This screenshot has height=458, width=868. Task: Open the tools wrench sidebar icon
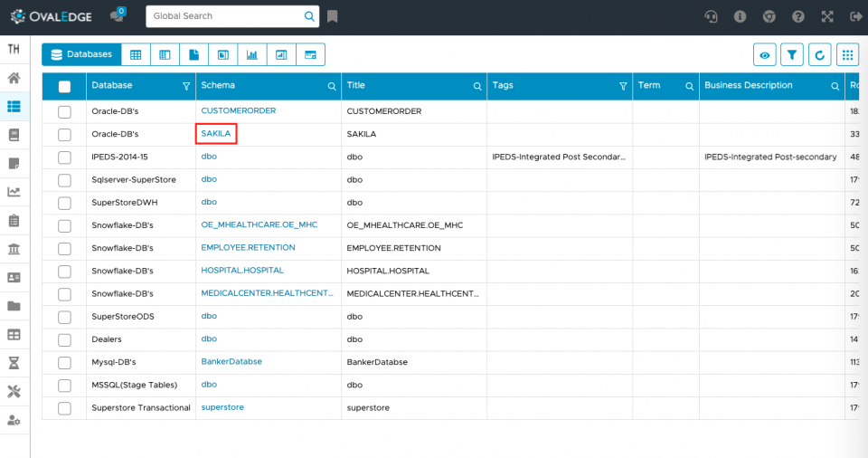[14, 392]
